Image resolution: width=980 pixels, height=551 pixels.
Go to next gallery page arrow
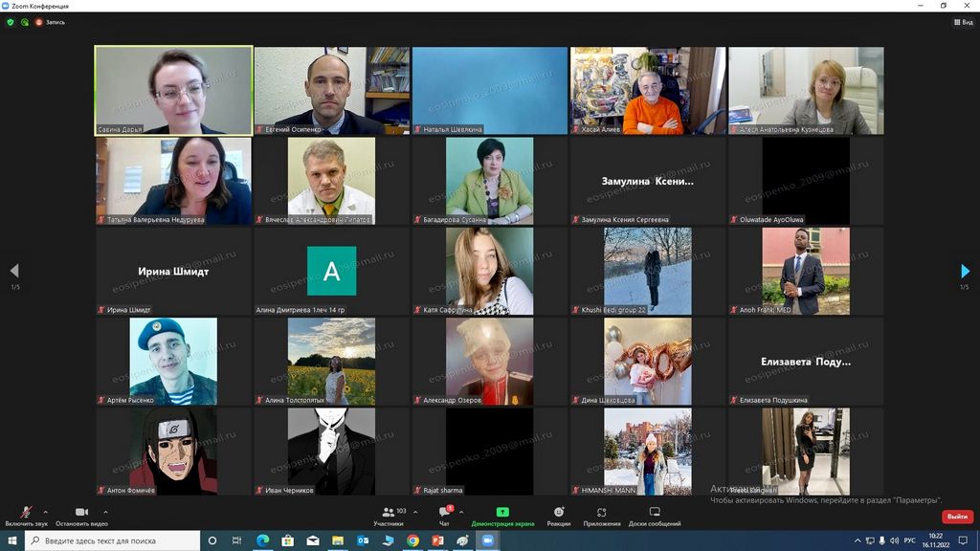click(x=965, y=272)
